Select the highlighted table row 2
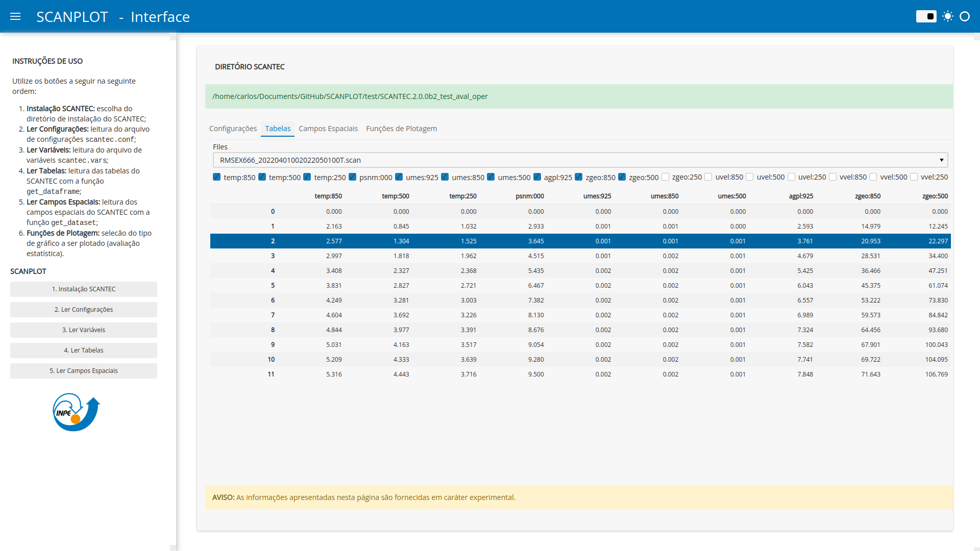 pos(580,241)
